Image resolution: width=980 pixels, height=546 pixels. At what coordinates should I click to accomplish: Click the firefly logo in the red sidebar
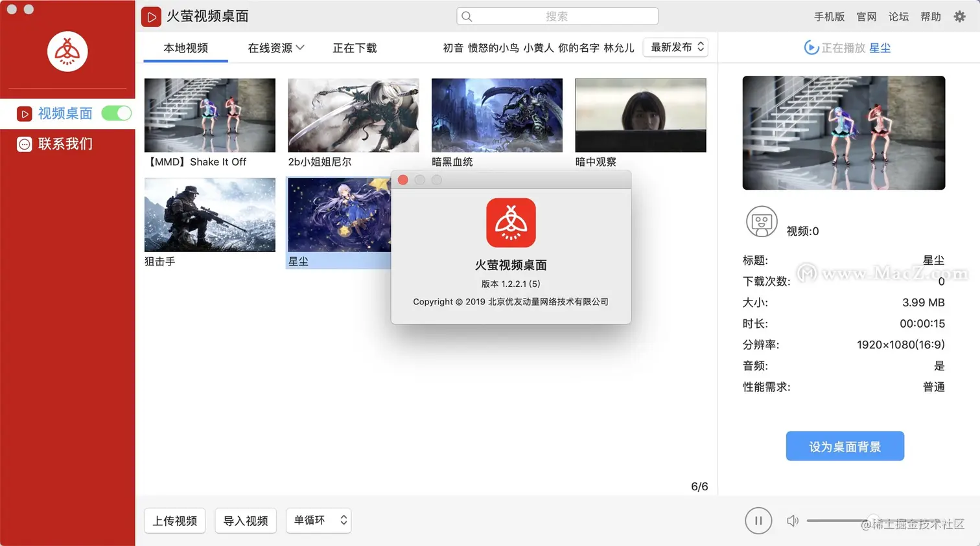(x=67, y=52)
